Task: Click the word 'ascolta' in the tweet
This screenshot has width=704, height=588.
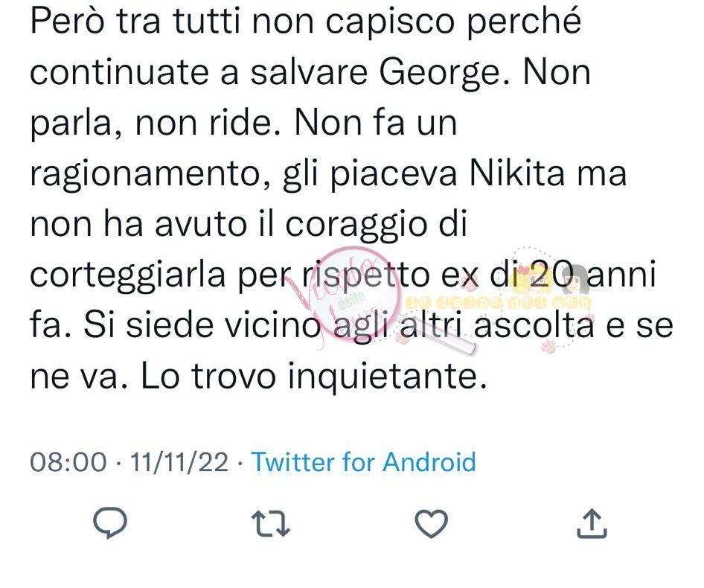Action: pyautogui.click(x=534, y=326)
